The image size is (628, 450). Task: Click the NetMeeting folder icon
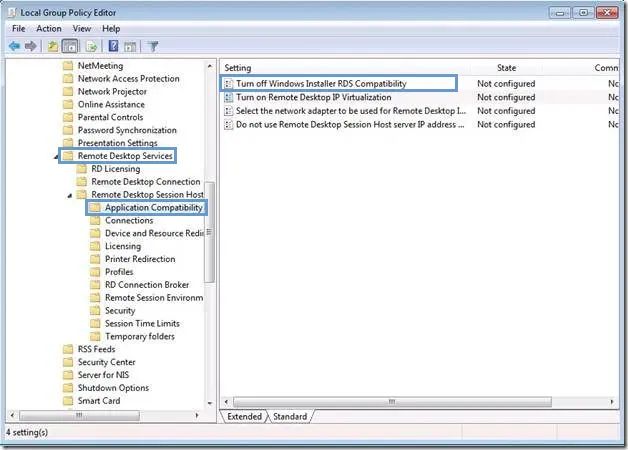[68, 66]
